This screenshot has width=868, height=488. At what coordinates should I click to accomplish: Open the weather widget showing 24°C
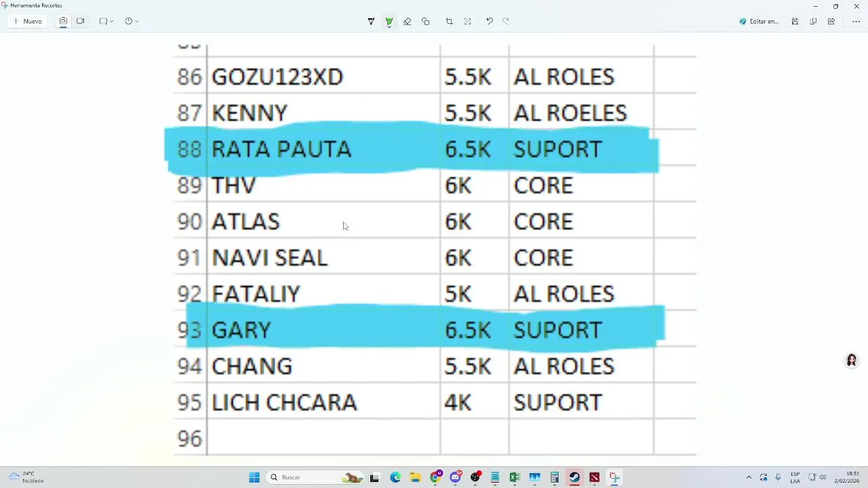click(x=26, y=478)
